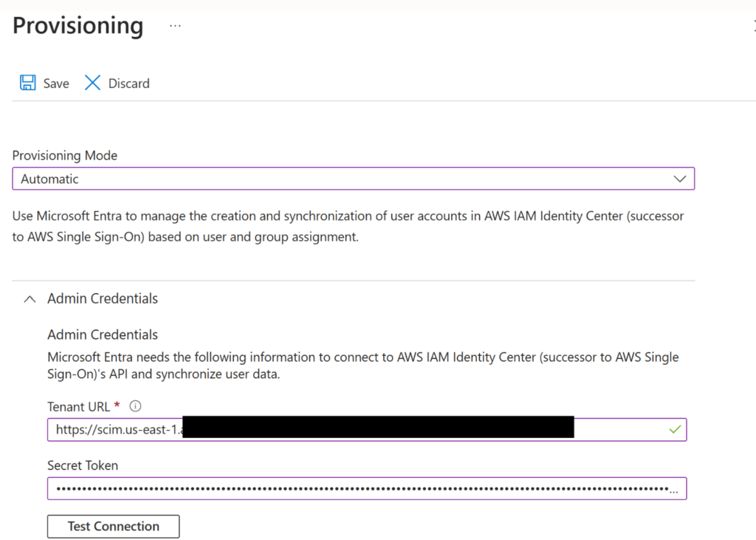Collapse the Admin Credentials section chevron
This screenshot has height=540, width=756.
30,299
